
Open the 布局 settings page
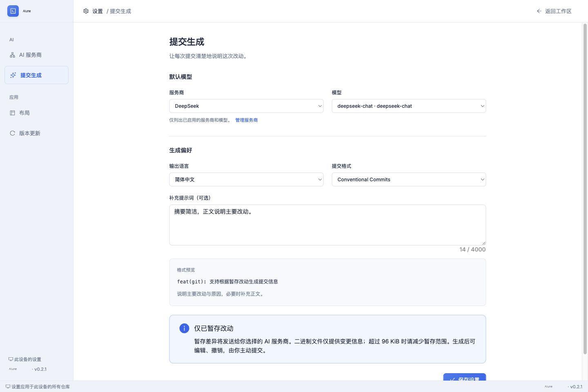[36, 113]
